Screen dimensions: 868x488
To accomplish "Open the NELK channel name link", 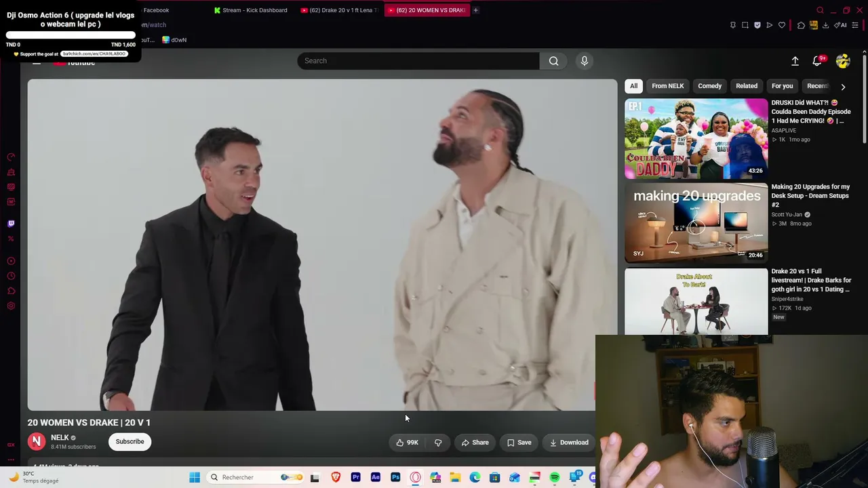I will 60,438.
